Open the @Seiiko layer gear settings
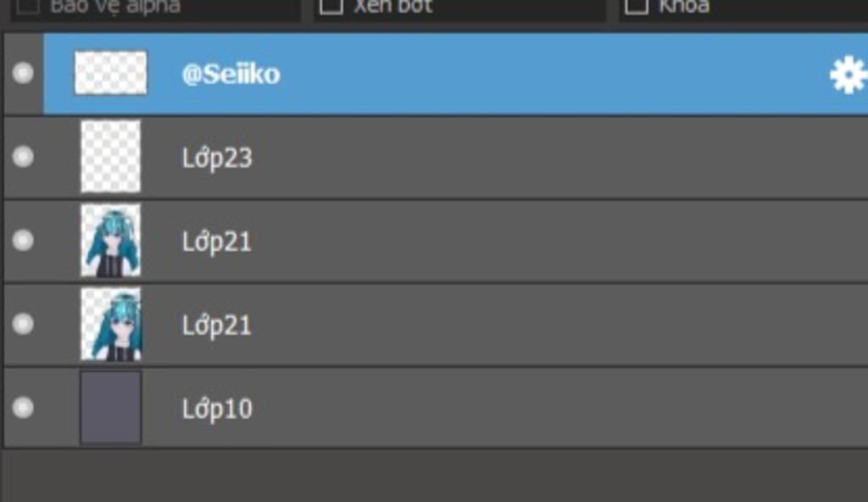Screen dimensions: 868x502 click(x=849, y=75)
